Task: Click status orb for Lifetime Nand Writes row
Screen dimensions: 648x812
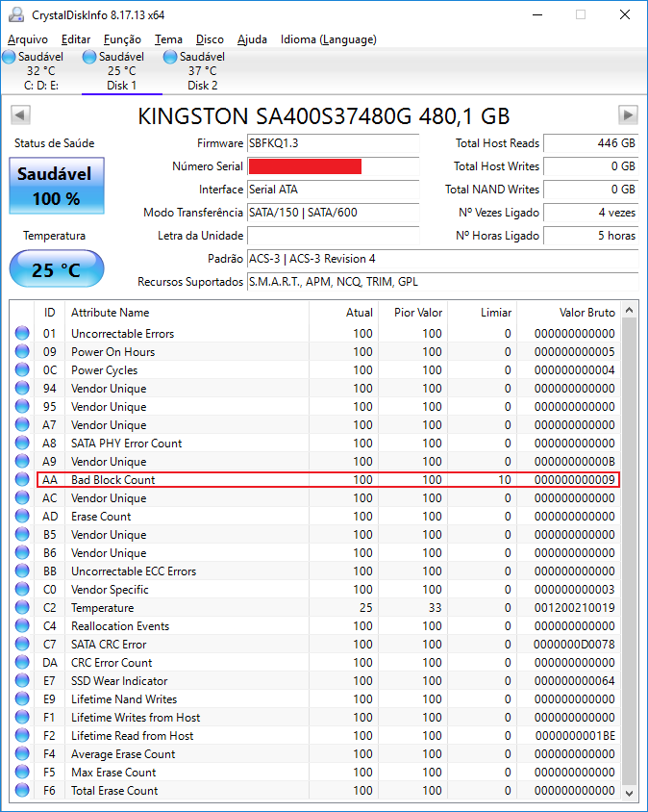Action: tap(22, 698)
